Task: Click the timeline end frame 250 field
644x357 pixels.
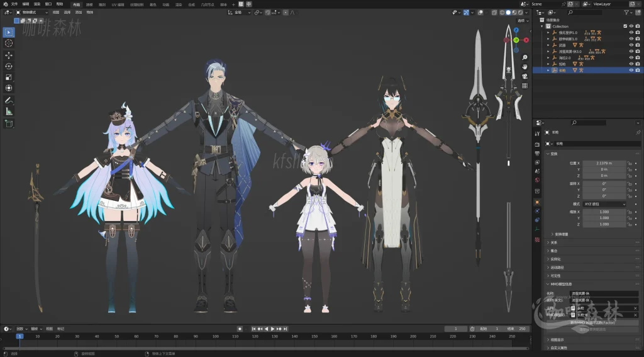Action: click(x=517, y=329)
